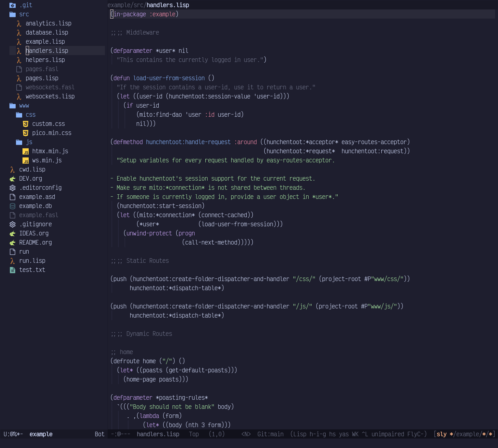Click the lambda icon beside cwd.lisp
The height and width of the screenshot is (448, 498).
coord(12,170)
